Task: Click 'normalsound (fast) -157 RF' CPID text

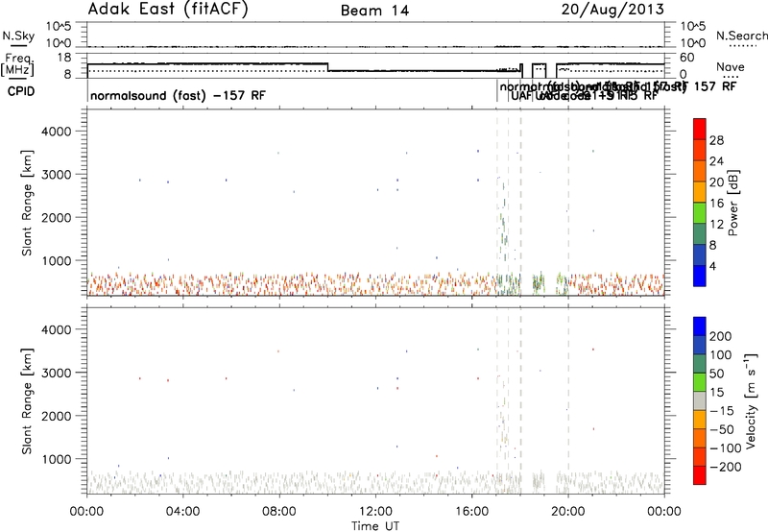Action: (x=178, y=95)
